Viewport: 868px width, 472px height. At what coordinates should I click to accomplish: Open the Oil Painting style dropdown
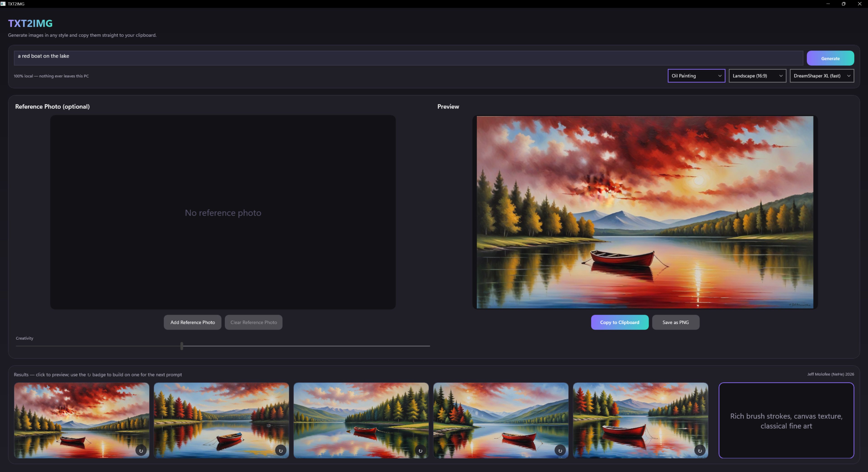point(696,76)
